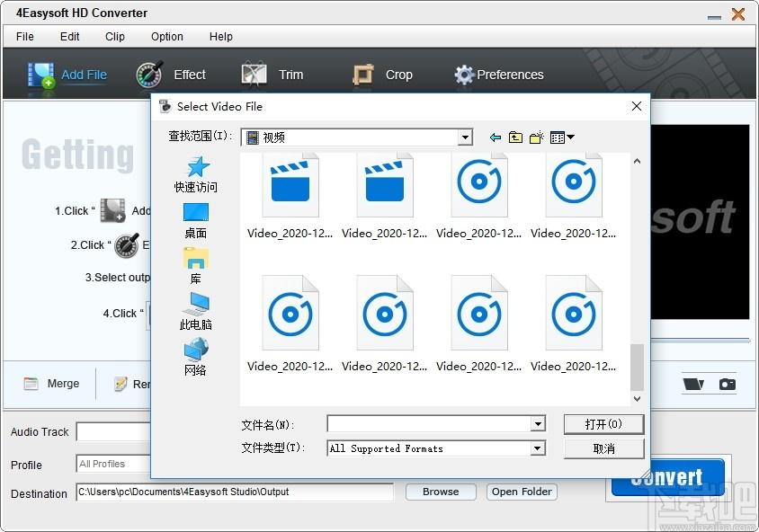Click the Convert button
The width and height of the screenshot is (759, 532).
point(667,477)
